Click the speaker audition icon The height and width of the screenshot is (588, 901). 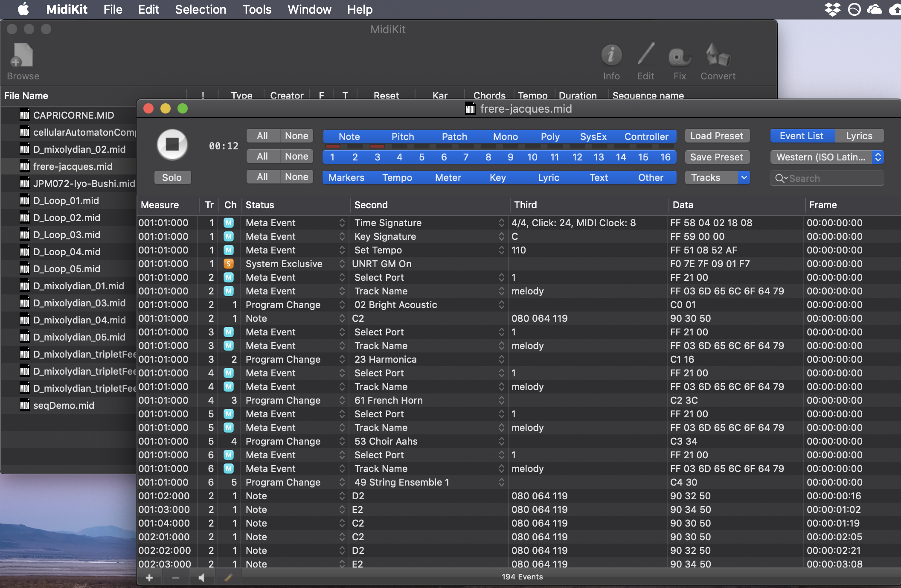pos(202,577)
